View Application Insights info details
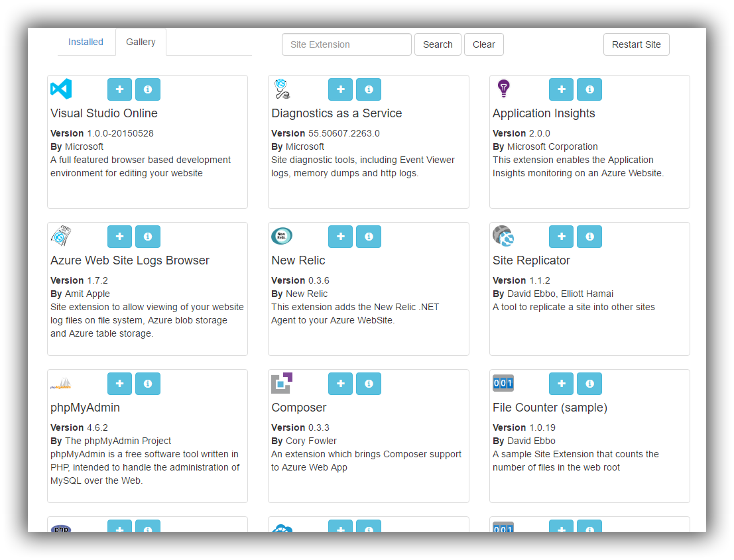 [x=590, y=89]
